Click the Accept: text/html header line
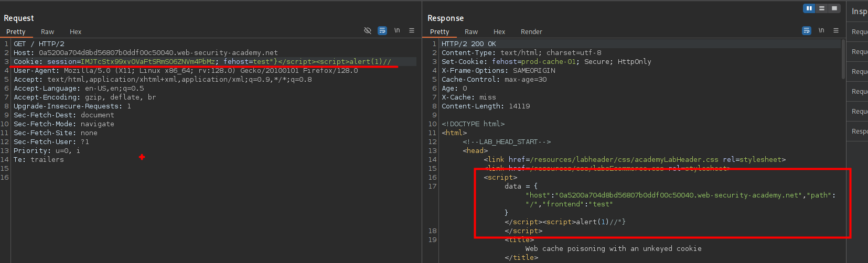 [x=163, y=80]
